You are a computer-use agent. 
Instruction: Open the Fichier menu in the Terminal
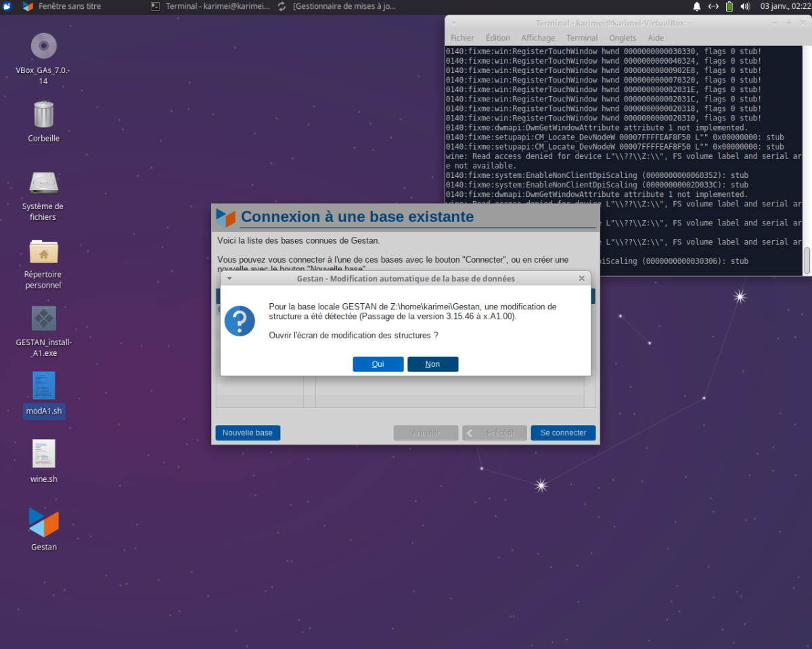462,38
